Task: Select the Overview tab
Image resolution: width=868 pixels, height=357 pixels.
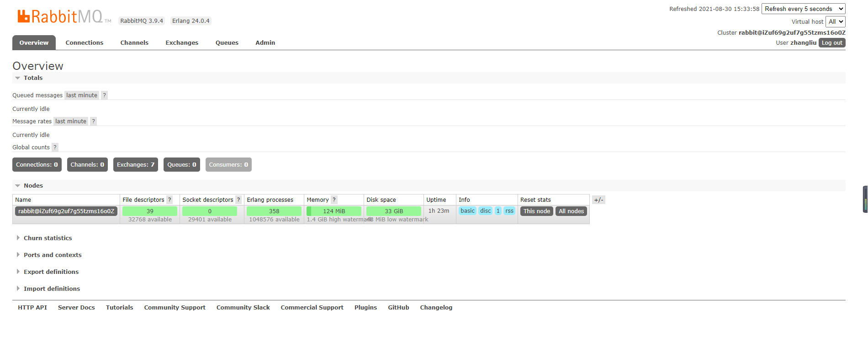Action: coord(34,42)
